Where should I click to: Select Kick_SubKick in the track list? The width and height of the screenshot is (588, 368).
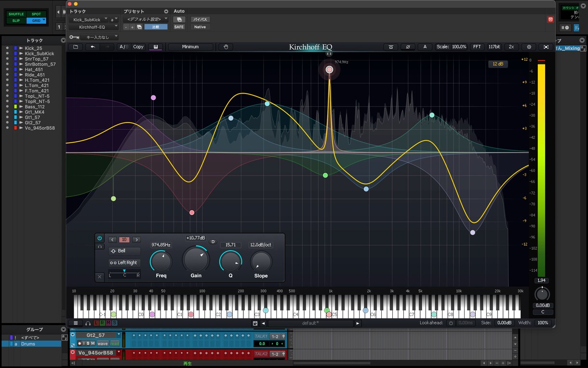40,54
